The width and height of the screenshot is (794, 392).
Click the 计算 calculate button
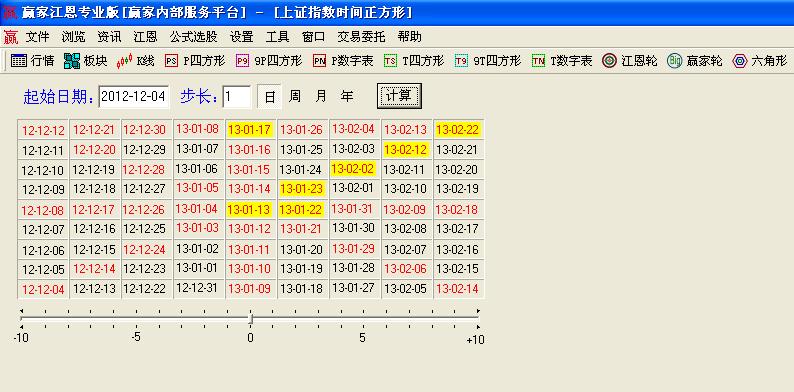tap(399, 96)
